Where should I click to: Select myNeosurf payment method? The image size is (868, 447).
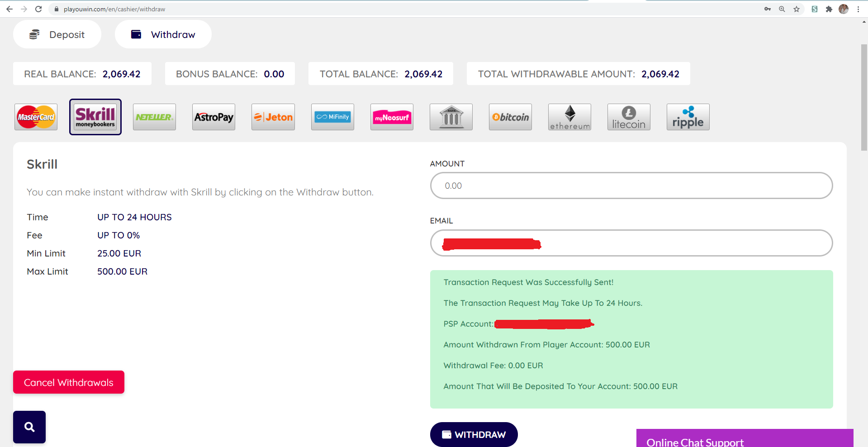392,117
